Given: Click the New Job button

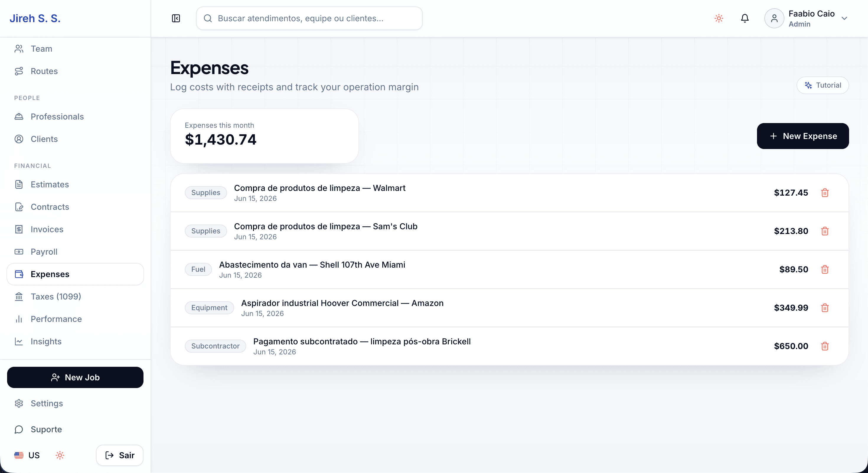Looking at the screenshot, I should pyautogui.click(x=75, y=377).
